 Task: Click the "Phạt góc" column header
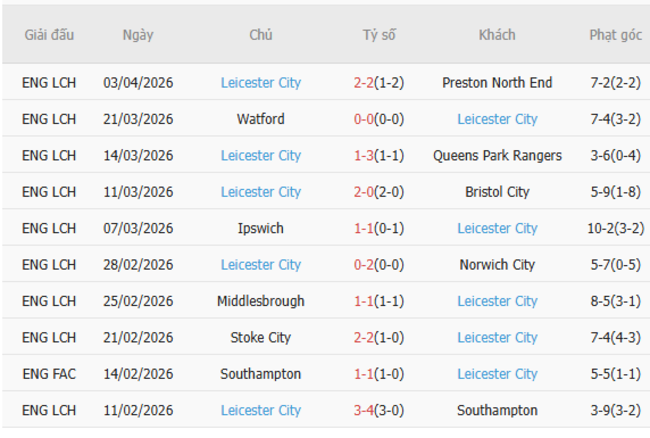615,35
